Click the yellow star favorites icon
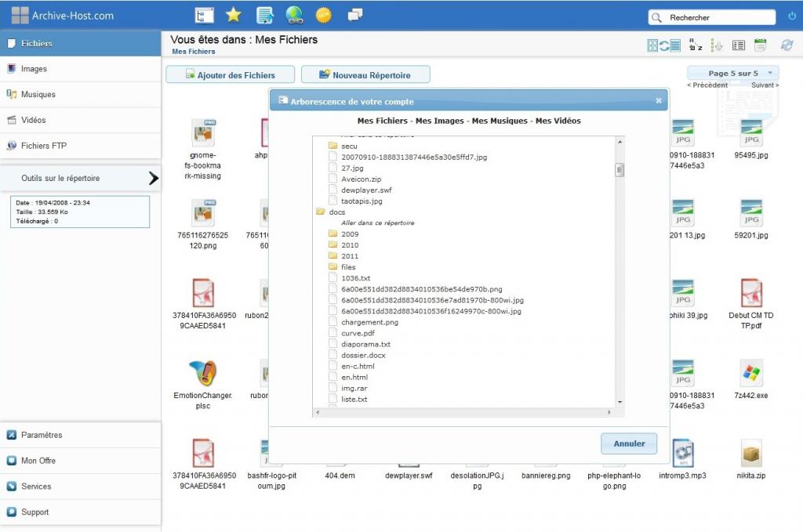 pos(233,15)
